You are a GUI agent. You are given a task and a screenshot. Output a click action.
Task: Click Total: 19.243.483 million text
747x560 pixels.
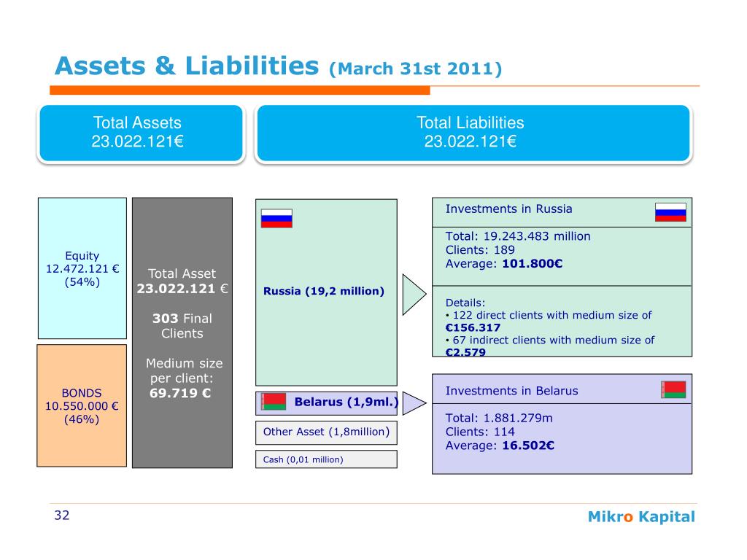coord(518,236)
